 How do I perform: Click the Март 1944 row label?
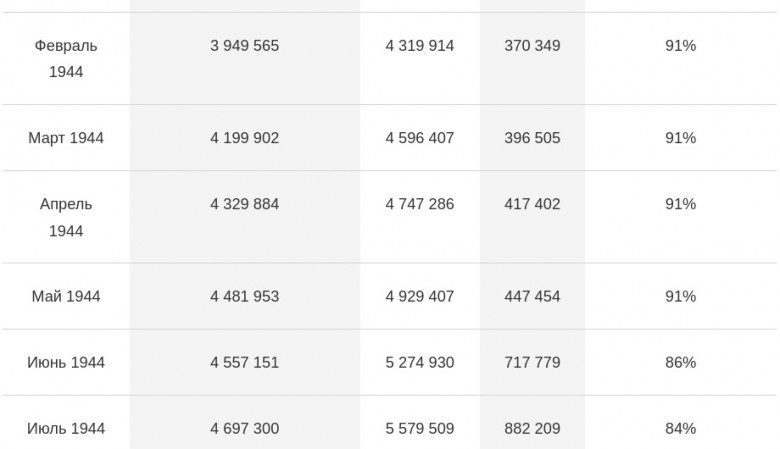pyautogui.click(x=66, y=138)
